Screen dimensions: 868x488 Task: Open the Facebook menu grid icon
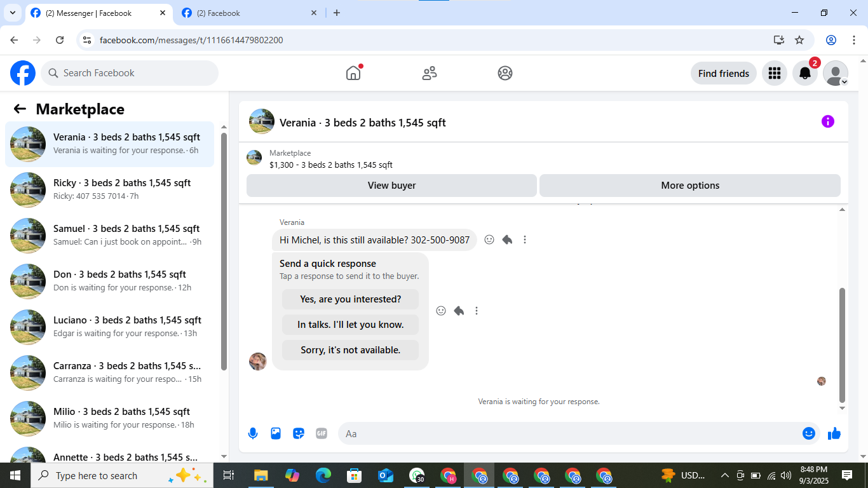(774, 73)
